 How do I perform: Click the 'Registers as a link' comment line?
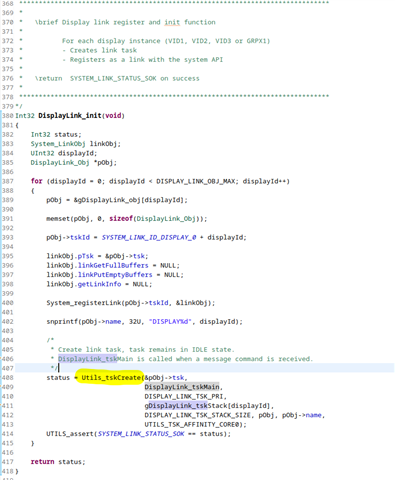click(143, 60)
